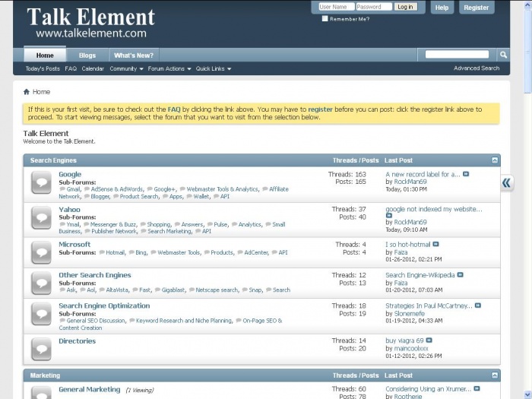Open the Yahoo forum link
532x399 pixels.
point(70,209)
